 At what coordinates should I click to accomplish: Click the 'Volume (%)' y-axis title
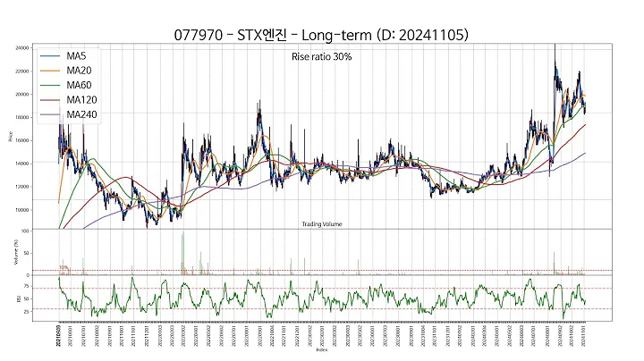[x=16, y=252]
